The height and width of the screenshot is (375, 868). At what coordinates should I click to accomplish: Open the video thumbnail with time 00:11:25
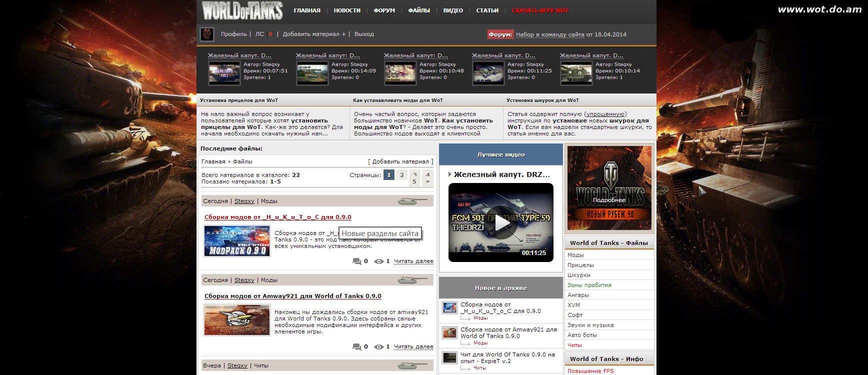pyautogui.click(x=488, y=73)
